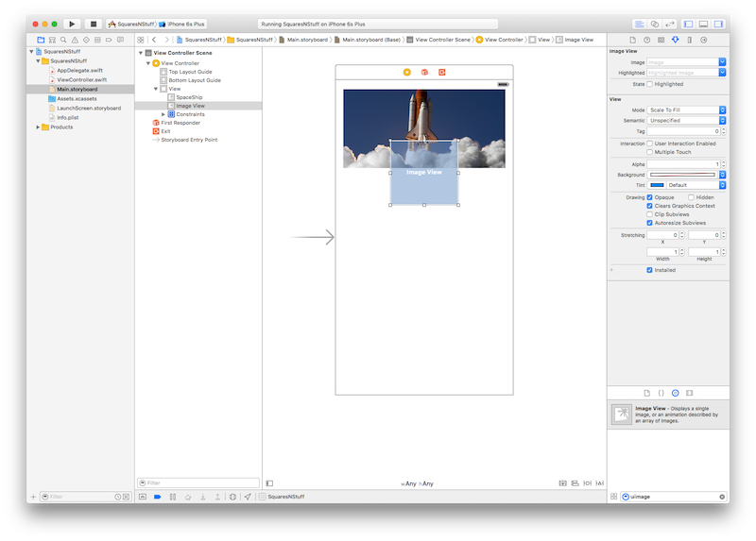
Task: Open the Report navigator icon
Action: point(121,40)
